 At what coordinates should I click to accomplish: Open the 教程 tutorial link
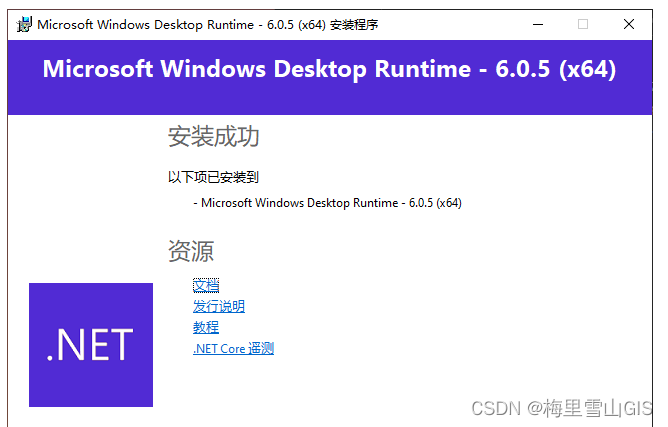click(x=206, y=327)
